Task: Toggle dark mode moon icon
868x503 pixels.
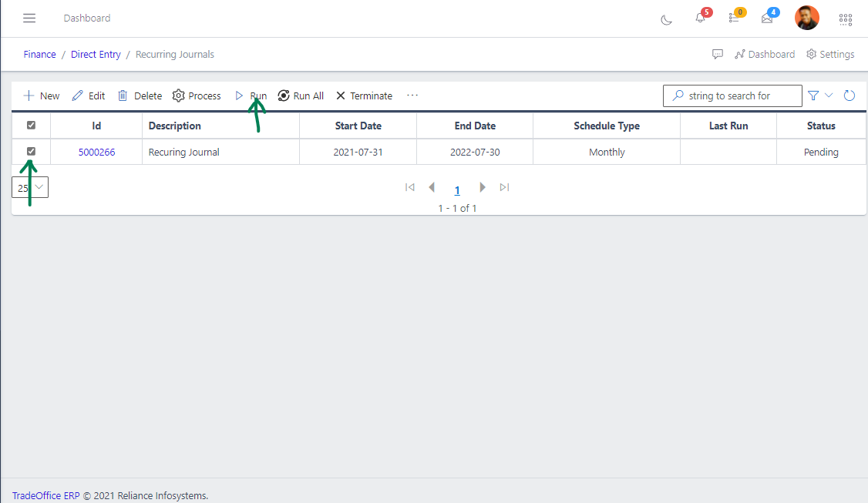Action: [x=667, y=19]
